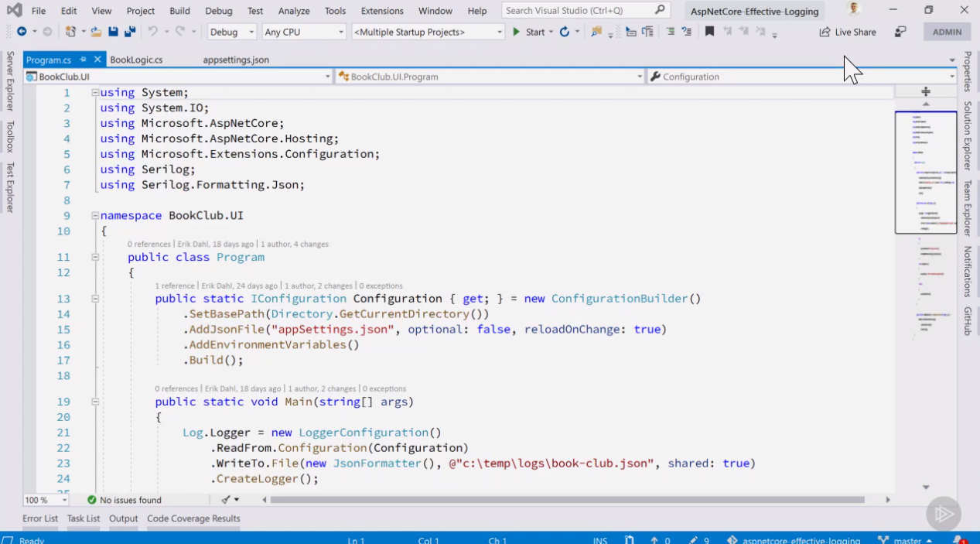Pin the Program.cs tab with pushpin icon

tap(84, 60)
